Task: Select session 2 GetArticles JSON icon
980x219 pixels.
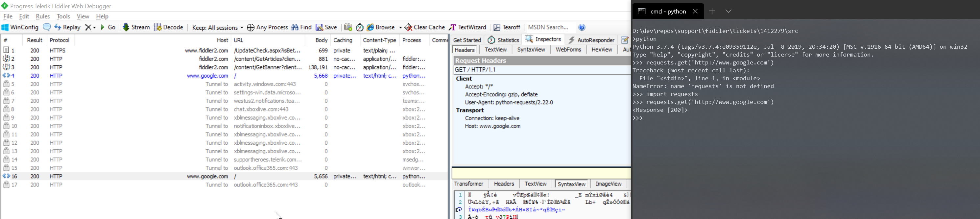Action: 7,59
